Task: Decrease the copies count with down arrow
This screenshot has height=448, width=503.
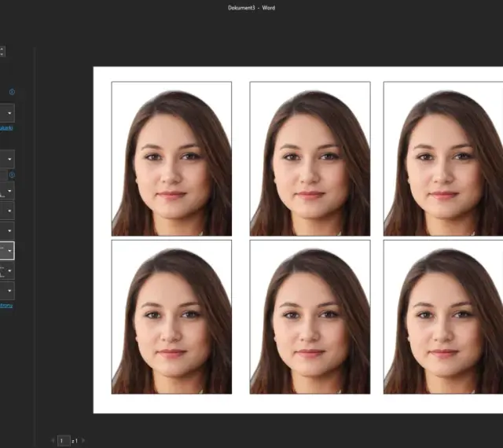Action: [2, 54]
